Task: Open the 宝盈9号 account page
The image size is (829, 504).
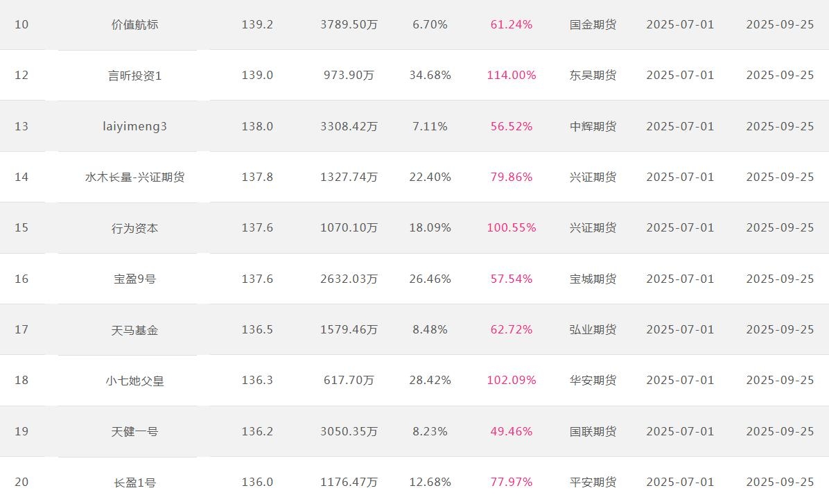Action: tap(134, 279)
